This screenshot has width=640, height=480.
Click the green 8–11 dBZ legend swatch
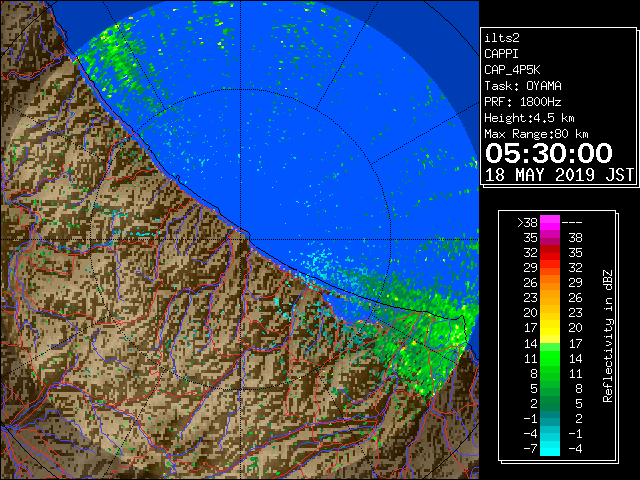550,373
